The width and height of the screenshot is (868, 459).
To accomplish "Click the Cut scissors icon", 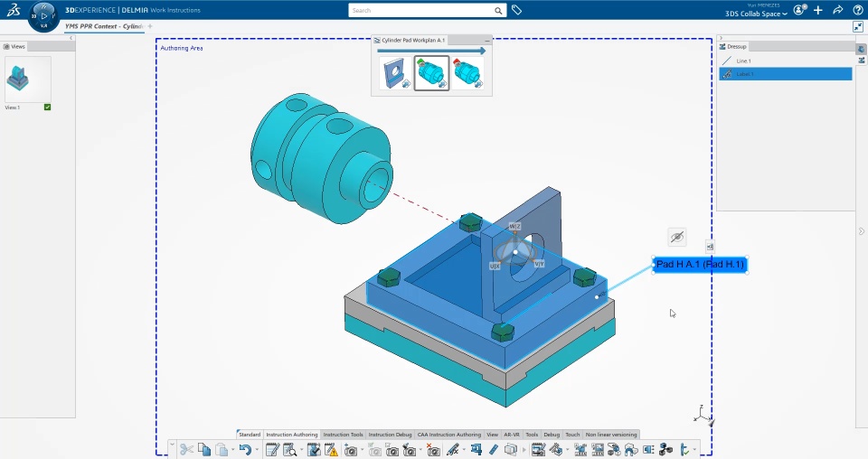I will 186,450.
